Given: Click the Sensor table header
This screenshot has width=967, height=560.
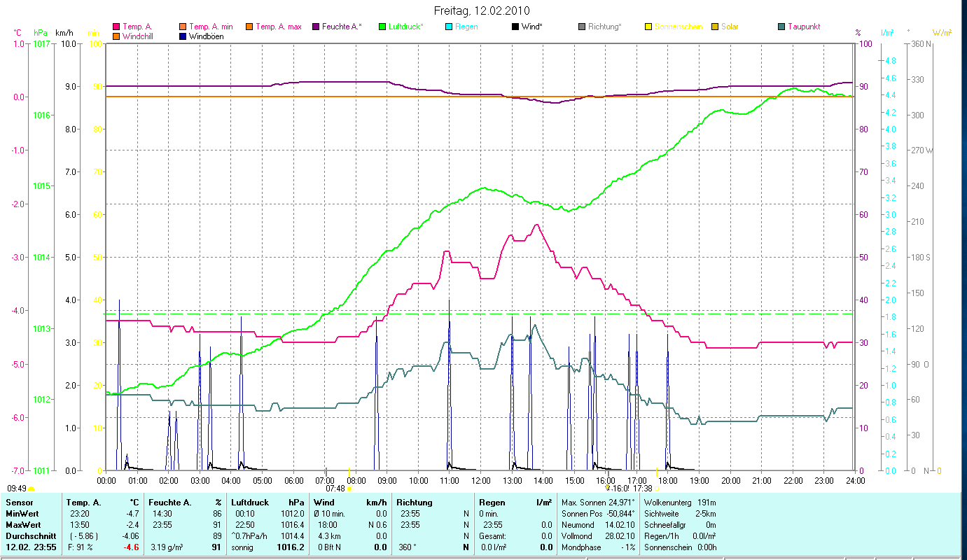Looking at the screenshot, I should [19, 503].
